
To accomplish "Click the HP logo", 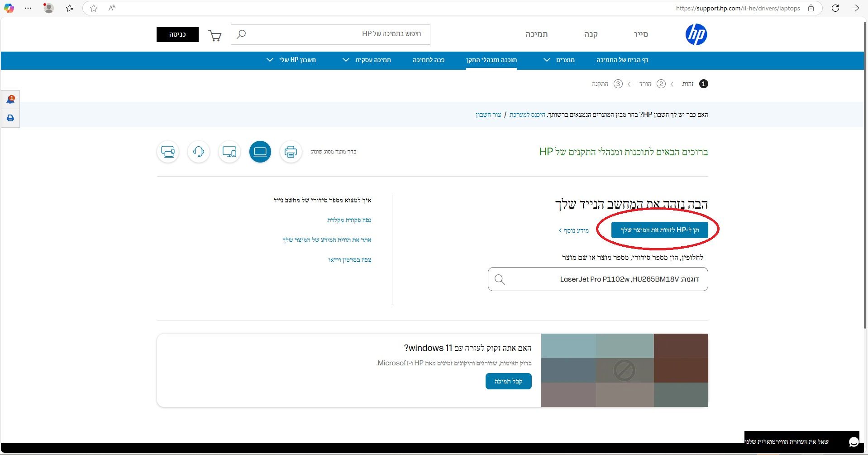I will point(696,34).
